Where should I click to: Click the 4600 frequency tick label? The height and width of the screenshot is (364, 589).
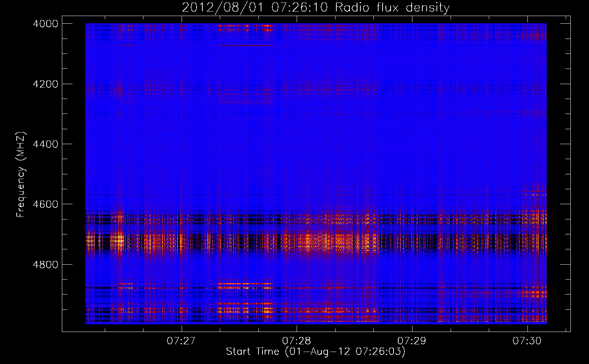tap(46, 204)
